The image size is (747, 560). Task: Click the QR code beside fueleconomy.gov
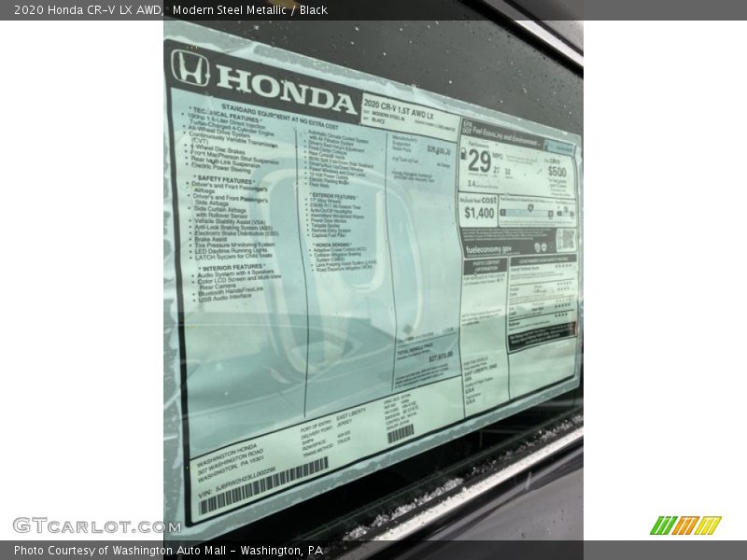[566, 240]
